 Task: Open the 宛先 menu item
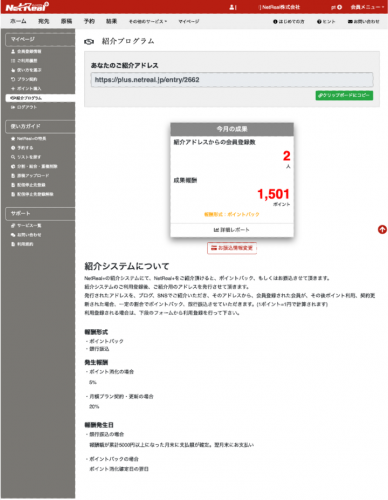click(x=43, y=21)
